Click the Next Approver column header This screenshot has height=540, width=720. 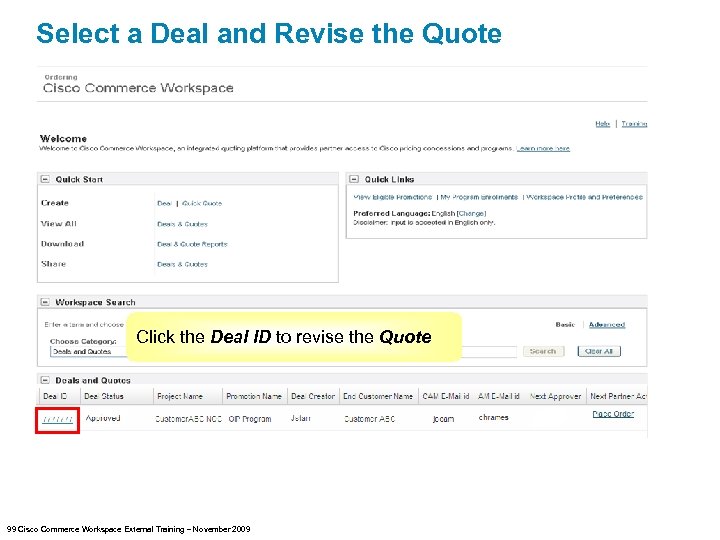[555, 396]
